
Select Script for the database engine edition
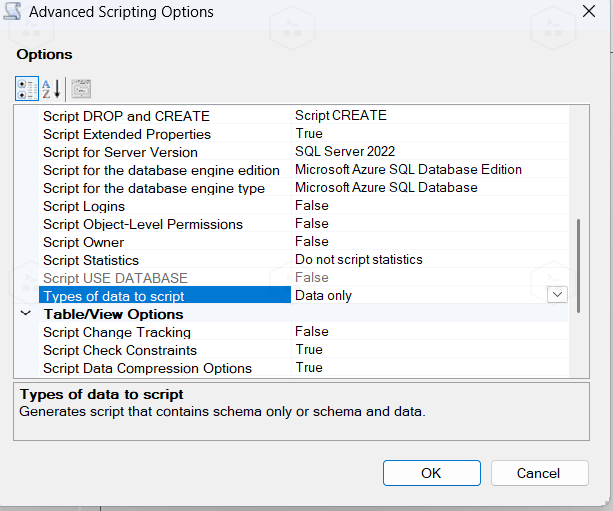coord(161,170)
